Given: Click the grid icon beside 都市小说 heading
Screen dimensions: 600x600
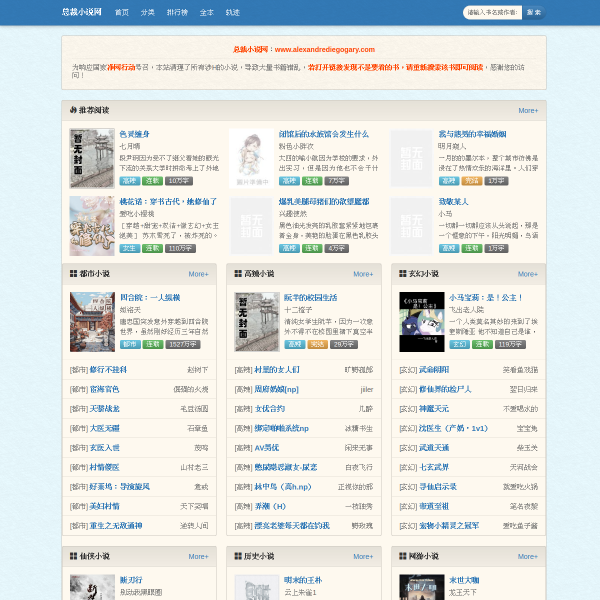Looking at the screenshot, I should 73,274.
